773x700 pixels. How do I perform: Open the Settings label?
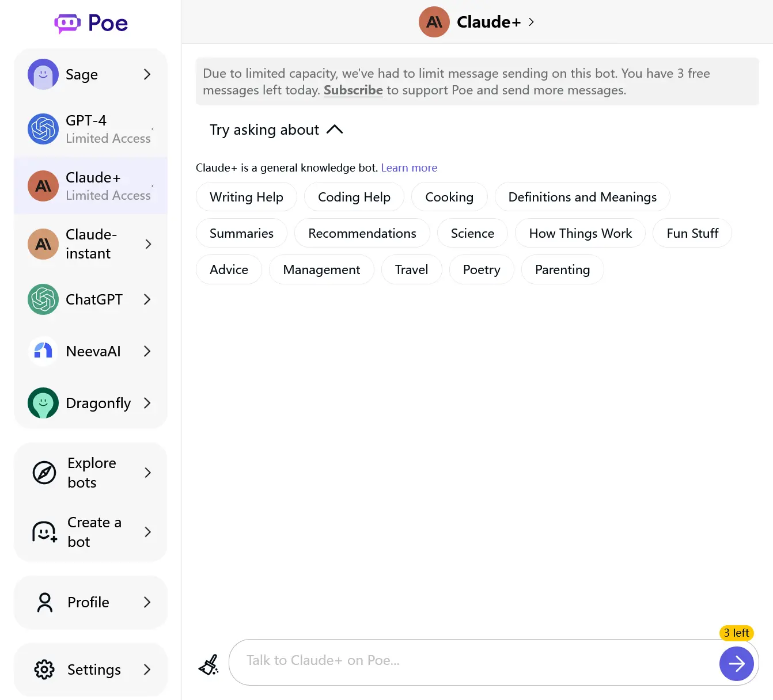click(94, 669)
